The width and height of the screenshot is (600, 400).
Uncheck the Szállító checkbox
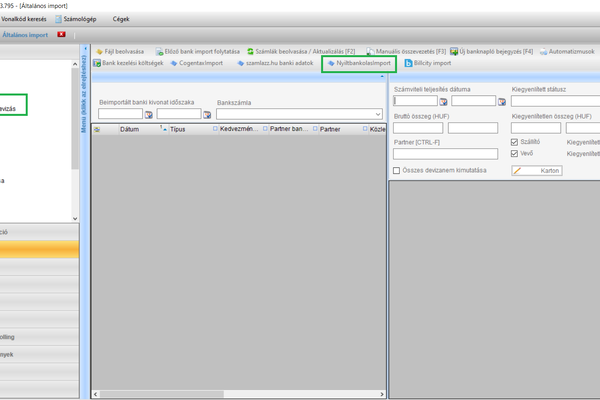coord(515,142)
